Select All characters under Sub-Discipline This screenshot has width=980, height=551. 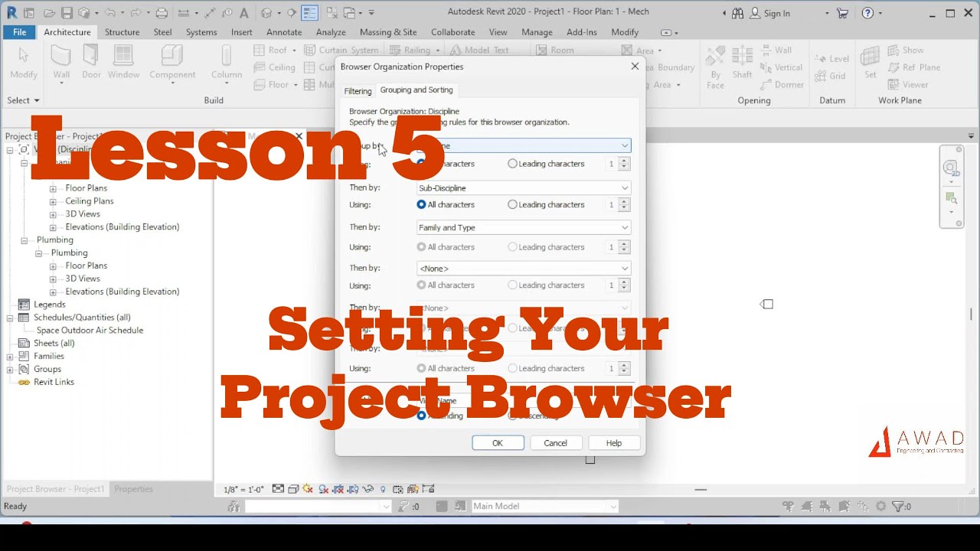[x=421, y=204]
